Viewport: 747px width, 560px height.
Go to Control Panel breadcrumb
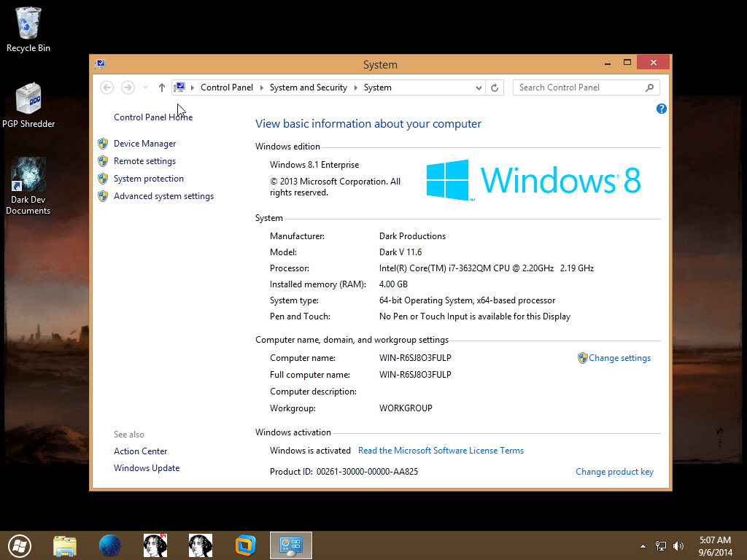(x=227, y=87)
